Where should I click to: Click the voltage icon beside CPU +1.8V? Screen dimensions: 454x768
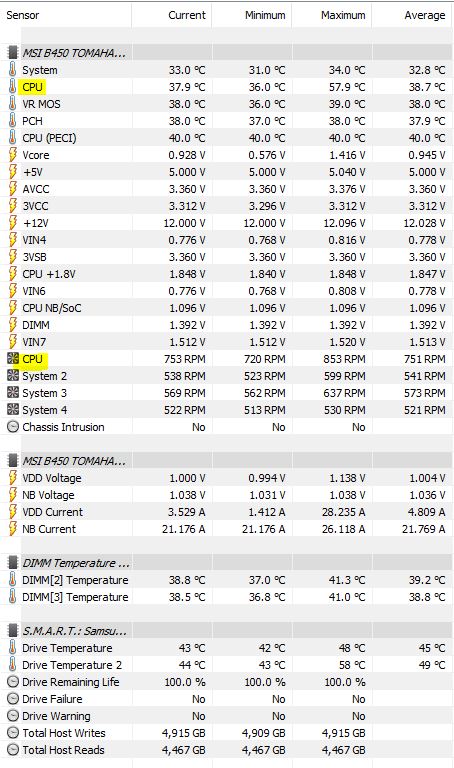13,274
